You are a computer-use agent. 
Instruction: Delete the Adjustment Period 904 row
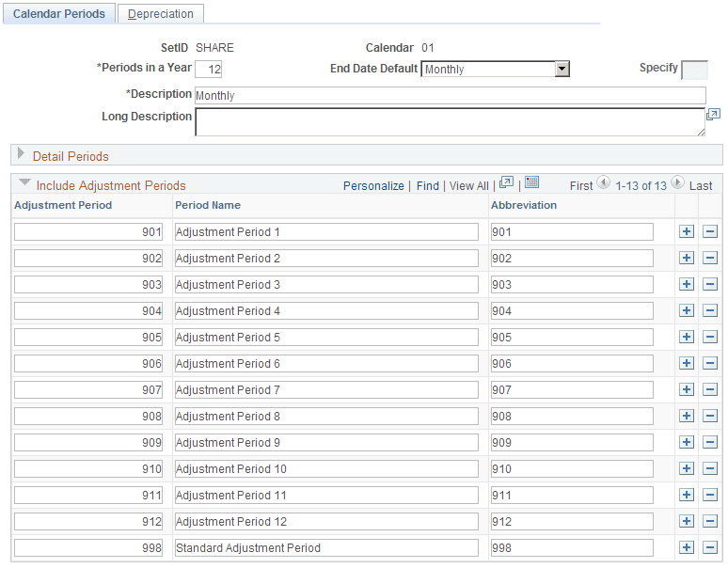point(710,310)
